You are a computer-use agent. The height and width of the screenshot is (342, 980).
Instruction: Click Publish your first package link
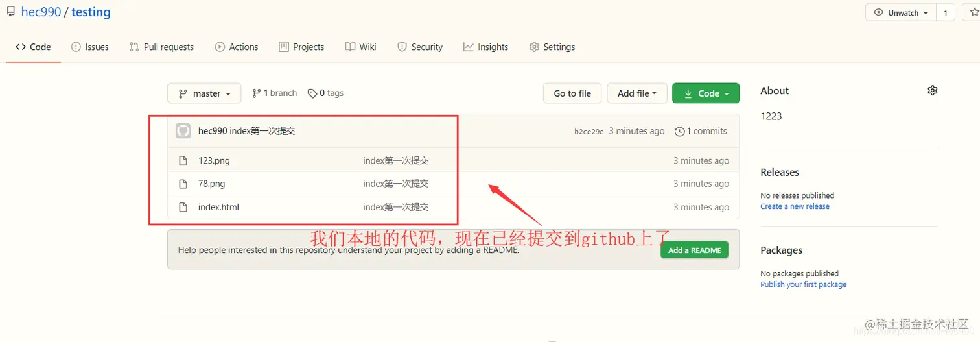[x=803, y=284]
